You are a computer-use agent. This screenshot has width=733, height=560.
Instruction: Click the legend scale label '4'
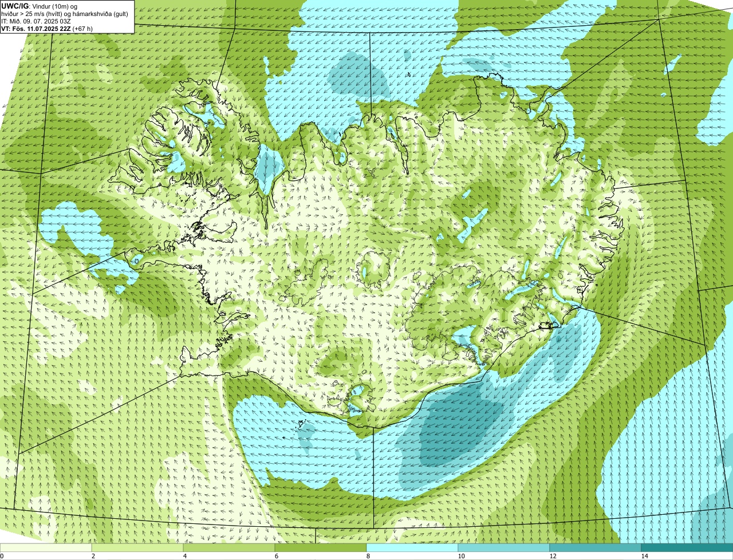click(184, 556)
